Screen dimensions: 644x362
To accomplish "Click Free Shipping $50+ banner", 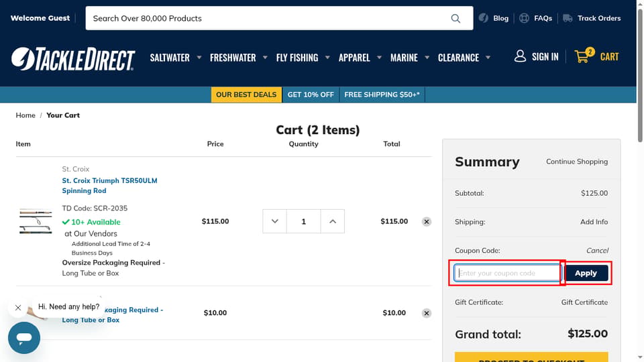I will pyautogui.click(x=382, y=95).
